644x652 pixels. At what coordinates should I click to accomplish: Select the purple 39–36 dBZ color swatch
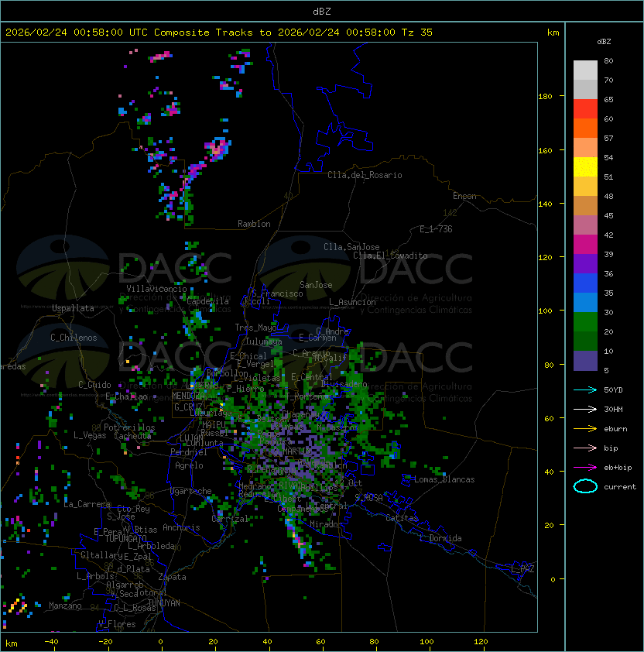[x=585, y=263]
